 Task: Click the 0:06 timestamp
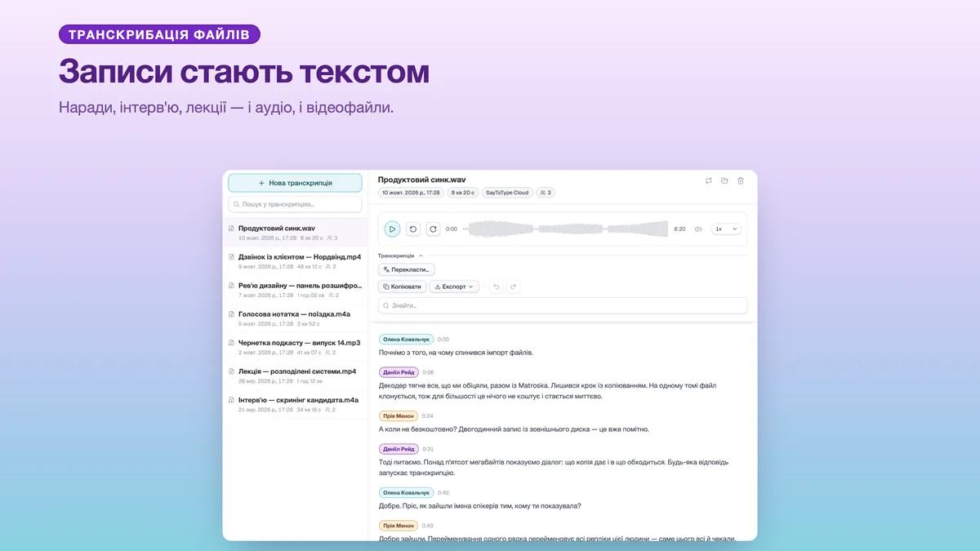click(x=428, y=372)
